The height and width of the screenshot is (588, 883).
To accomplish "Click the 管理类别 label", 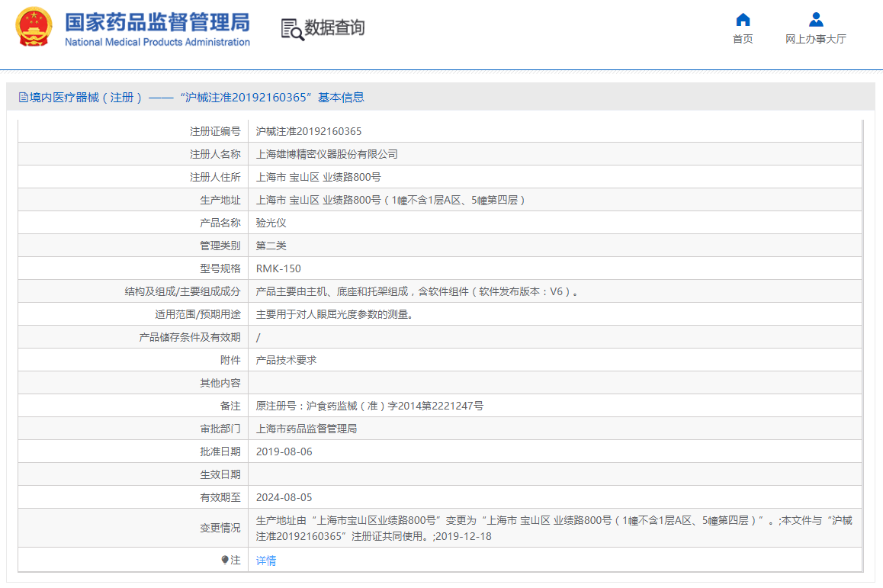I will [220, 246].
